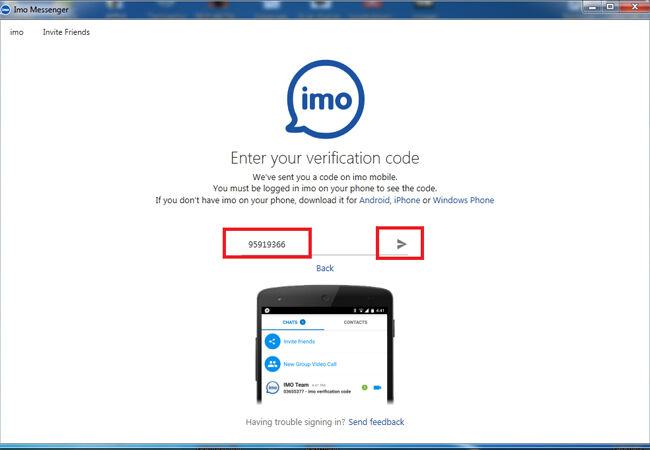
Task: Select the CONTACTS tab in phone image
Action: click(355, 322)
